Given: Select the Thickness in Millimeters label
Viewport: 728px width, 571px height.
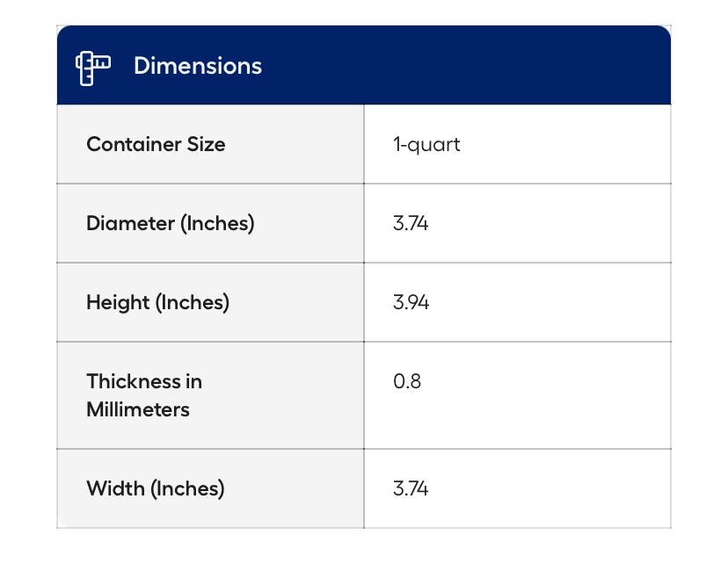Looking at the screenshot, I should tap(144, 395).
